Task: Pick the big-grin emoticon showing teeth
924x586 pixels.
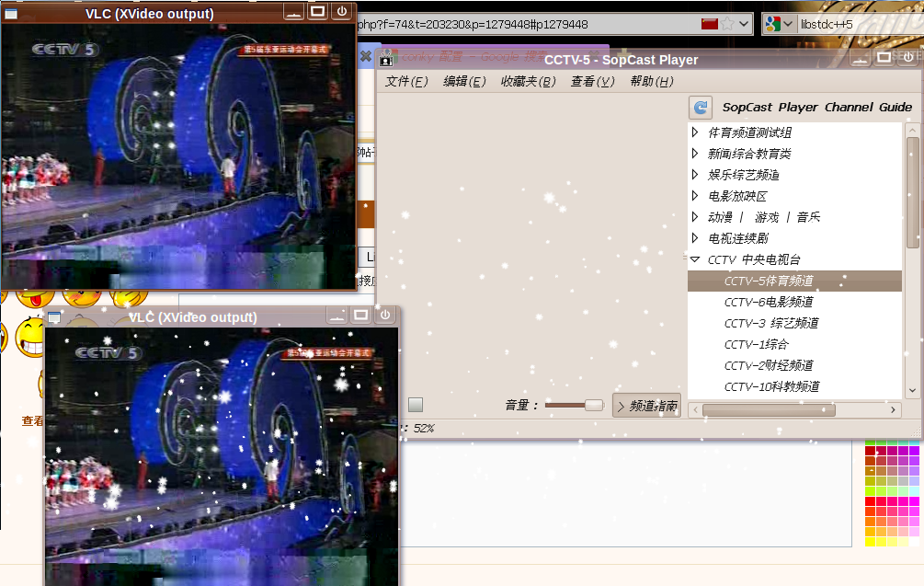Action: point(30,337)
